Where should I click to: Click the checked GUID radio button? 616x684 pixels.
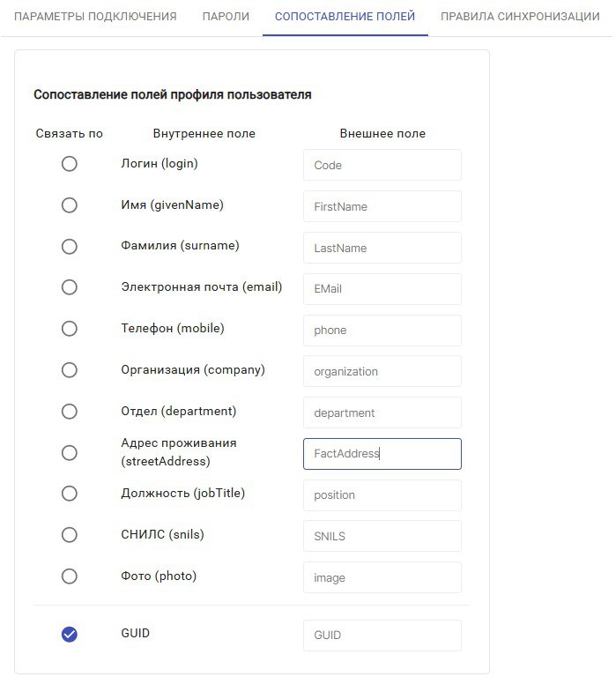pos(70,635)
